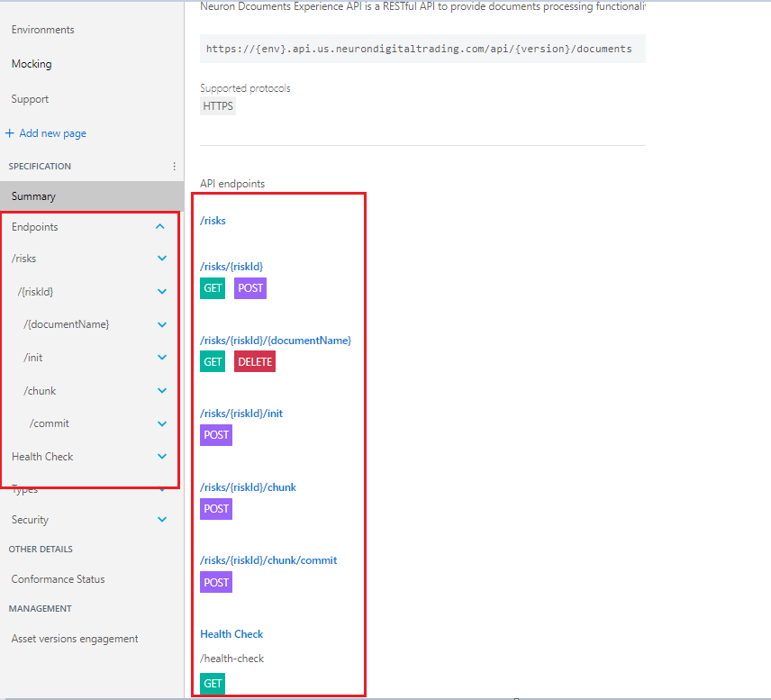Expand the Security section chevron
Viewport: 771px width, 700px height.
(x=162, y=520)
